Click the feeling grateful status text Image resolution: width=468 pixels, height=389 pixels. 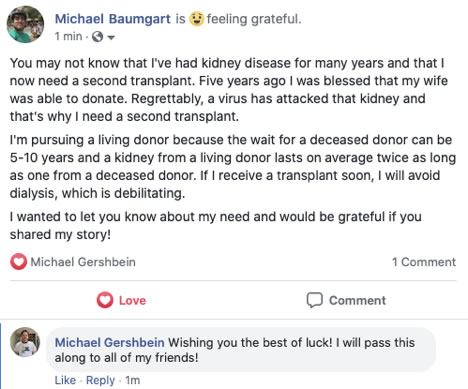pos(254,19)
